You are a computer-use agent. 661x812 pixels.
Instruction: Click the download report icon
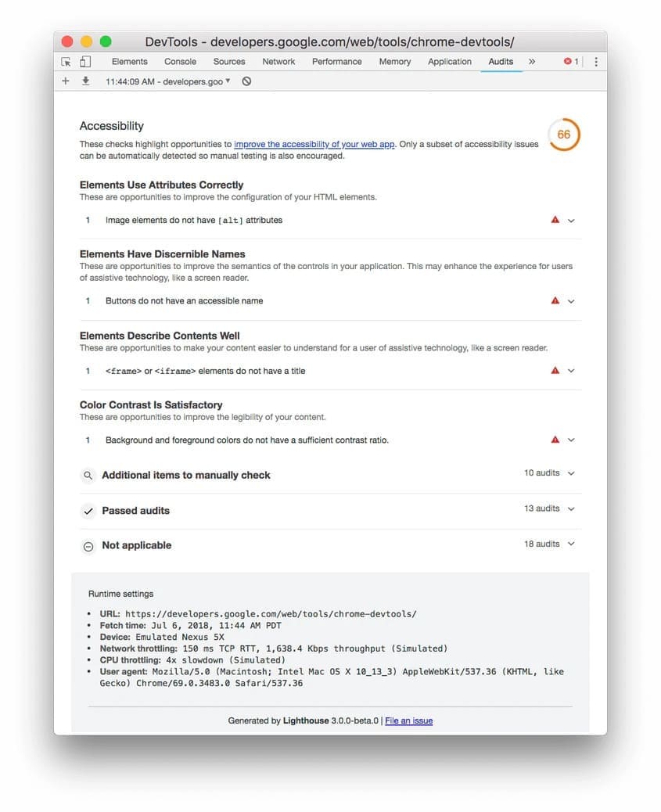[85, 81]
